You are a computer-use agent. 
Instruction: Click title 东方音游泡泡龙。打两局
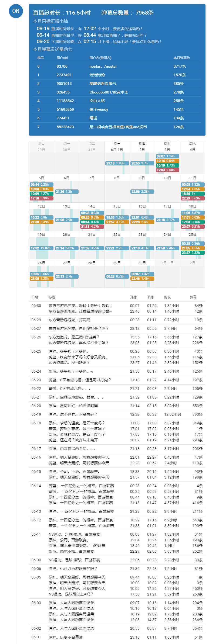coord(69,320)
